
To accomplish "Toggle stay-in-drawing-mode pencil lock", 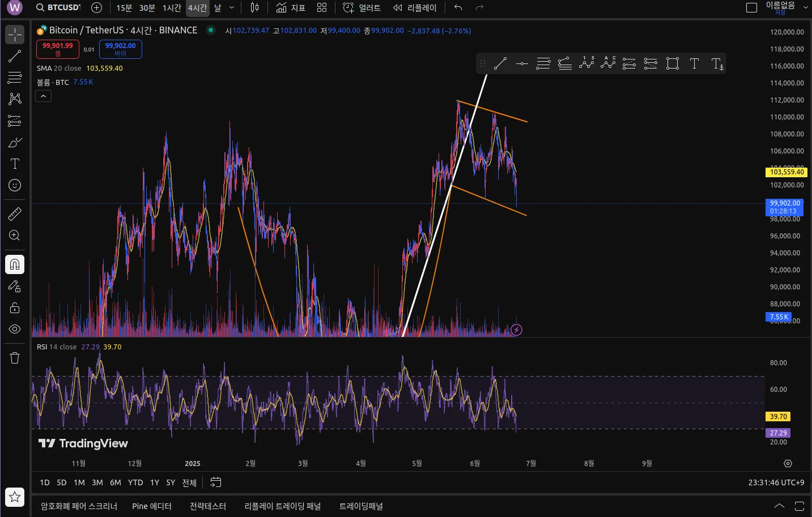I will click(x=15, y=286).
